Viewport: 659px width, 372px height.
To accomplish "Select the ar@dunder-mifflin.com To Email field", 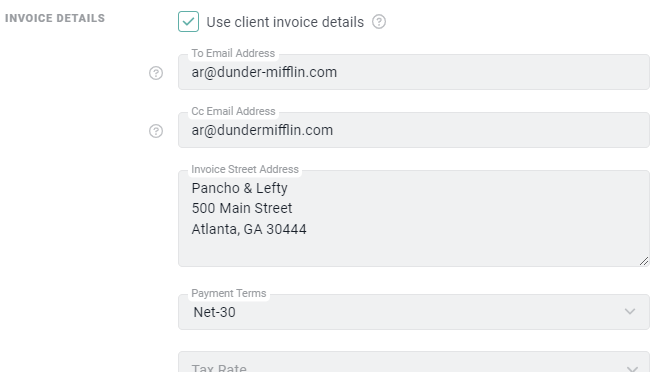I will (414, 72).
